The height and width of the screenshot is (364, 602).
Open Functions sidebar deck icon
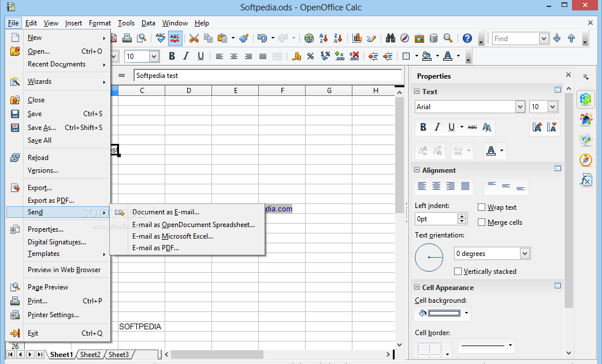(x=586, y=180)
